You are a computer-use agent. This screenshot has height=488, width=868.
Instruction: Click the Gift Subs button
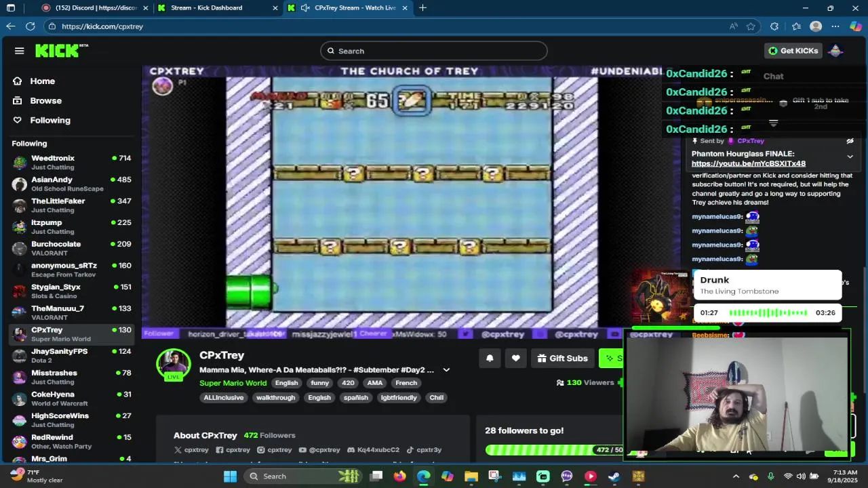tap(562, 359)
